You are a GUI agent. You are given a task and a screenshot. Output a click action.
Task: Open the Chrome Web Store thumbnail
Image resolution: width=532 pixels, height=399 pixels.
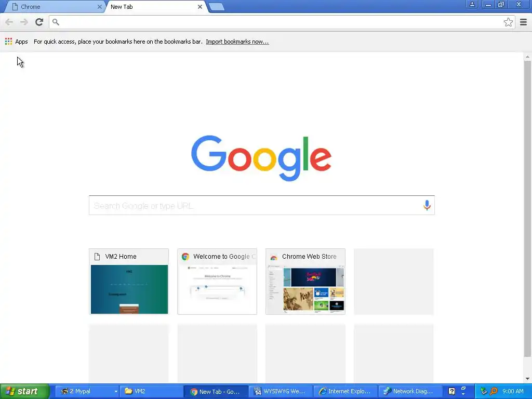point(305,282)
